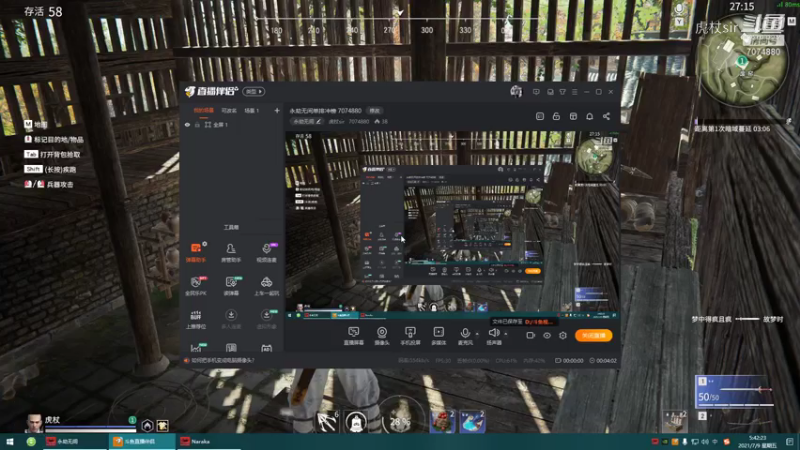Open the 读弹幕 tool

231,286
